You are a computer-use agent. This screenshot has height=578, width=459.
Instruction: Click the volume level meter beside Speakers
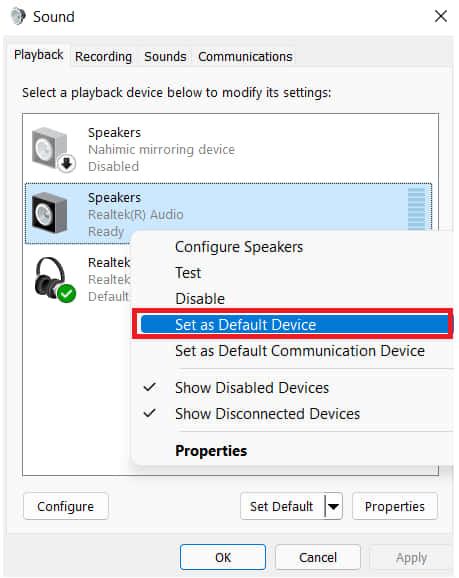(x=416, y=209)
